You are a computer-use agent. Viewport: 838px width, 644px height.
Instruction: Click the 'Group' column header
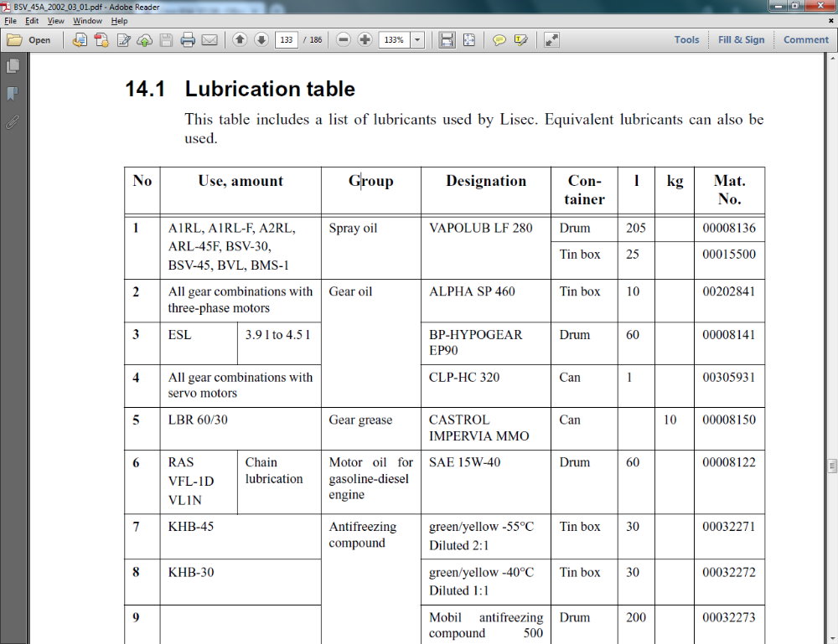371,181
